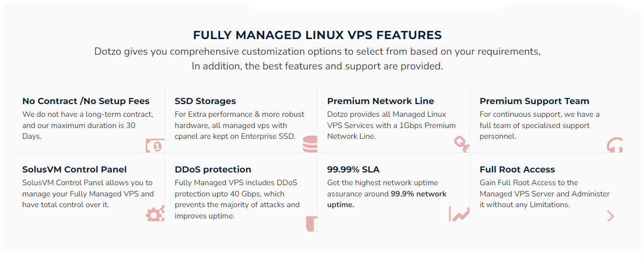Click the headset icon in Premium Support Team
The height and width of the screenshot is (257, 644).
(x=615, y=145)
